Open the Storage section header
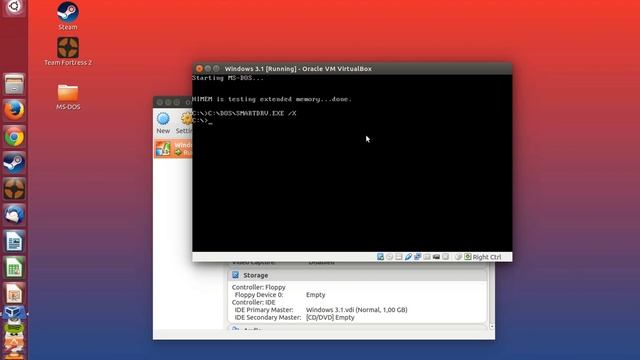This screenshot has height=360, width=640. [x=357, y=275]
